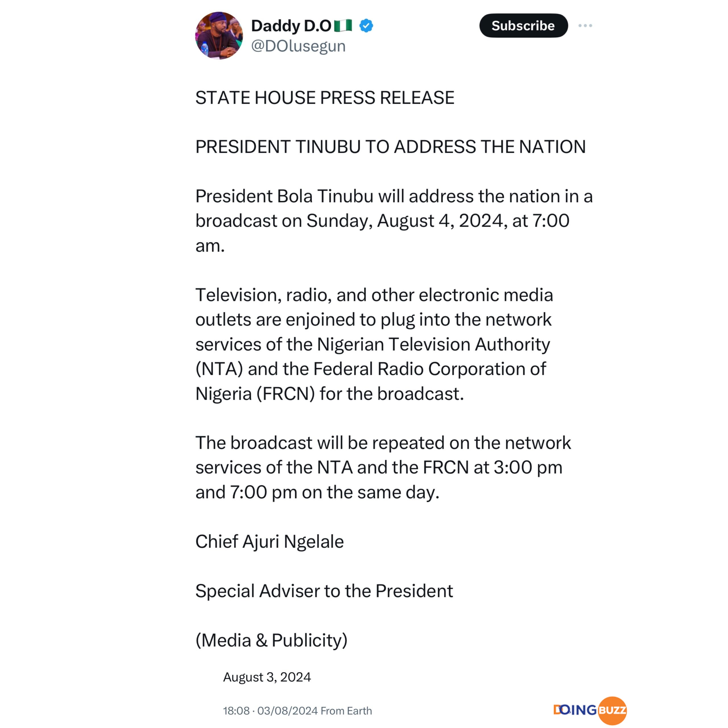
Task: Click the 18:08 · 03/08/2024 timestamp
Action: click(270, 711)
